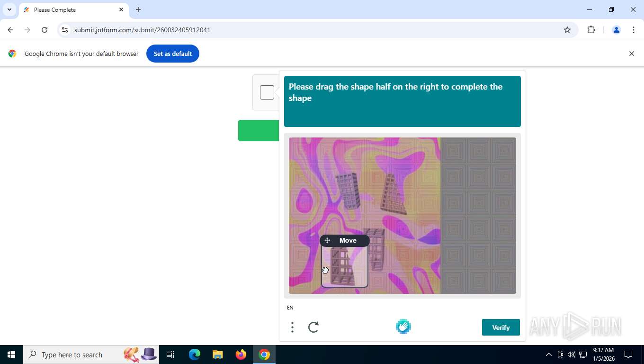Open the Chrome profile avatar
Viewport: 644px width, 364px height.
coord(617,30)
